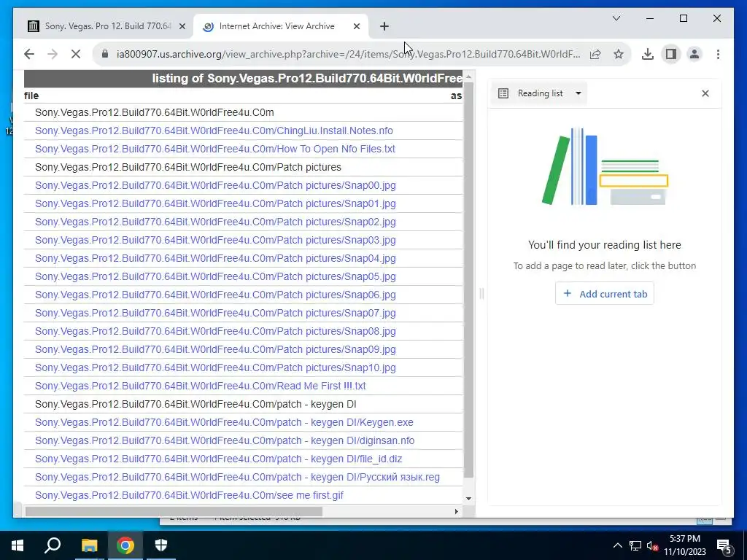The width and height of the screenshot is (747, 560).
Task: Click the 'file' column header
Action: (x=31, y=96)
